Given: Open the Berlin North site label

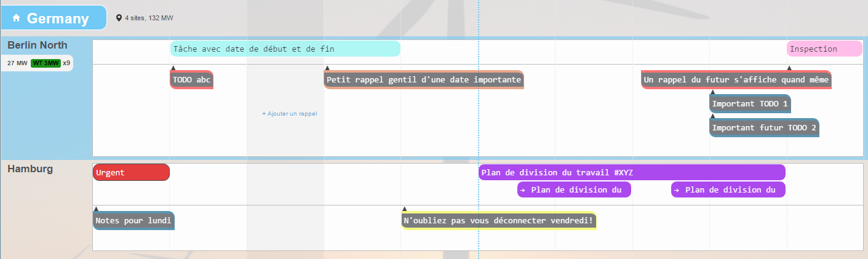Looking at the screenshot, I should tap(38, 46).
